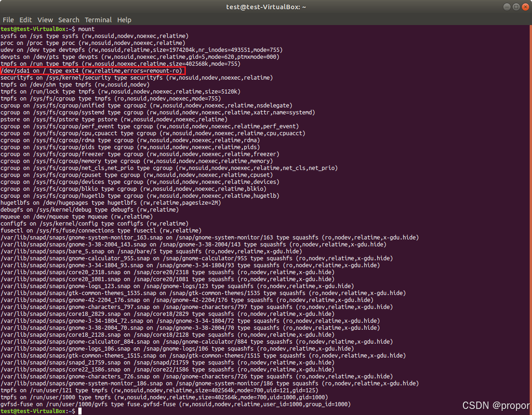Click the gnome-logs_123.snap line
532x415 pixels.
coord(177,286)
